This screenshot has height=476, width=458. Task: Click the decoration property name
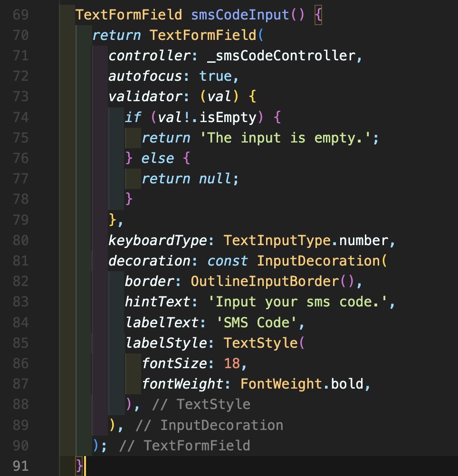(x=149, y=261)
